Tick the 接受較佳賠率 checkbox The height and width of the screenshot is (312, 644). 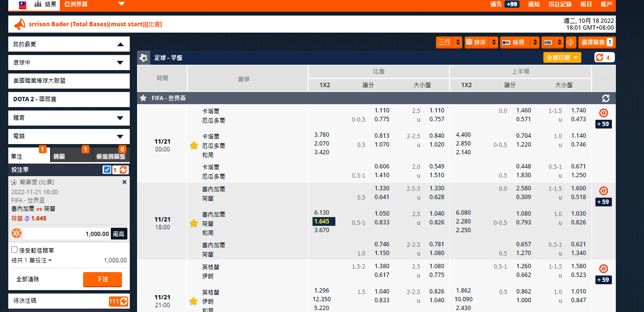point(15,250)
